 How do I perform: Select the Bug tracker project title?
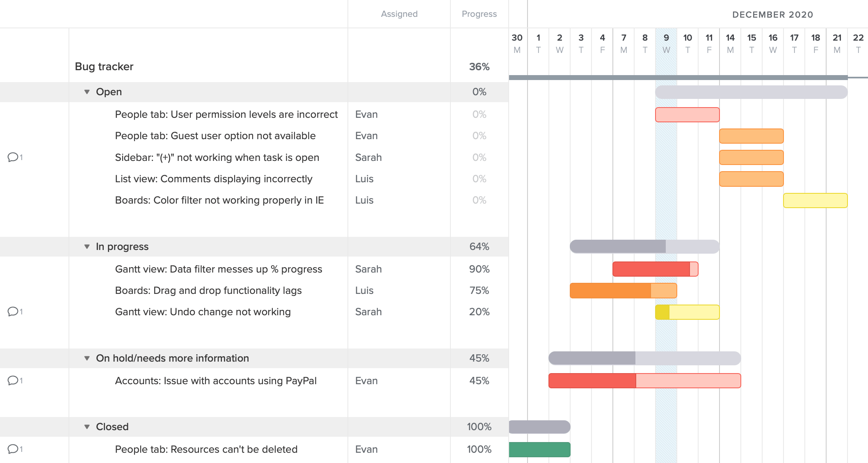click(104, 66)
